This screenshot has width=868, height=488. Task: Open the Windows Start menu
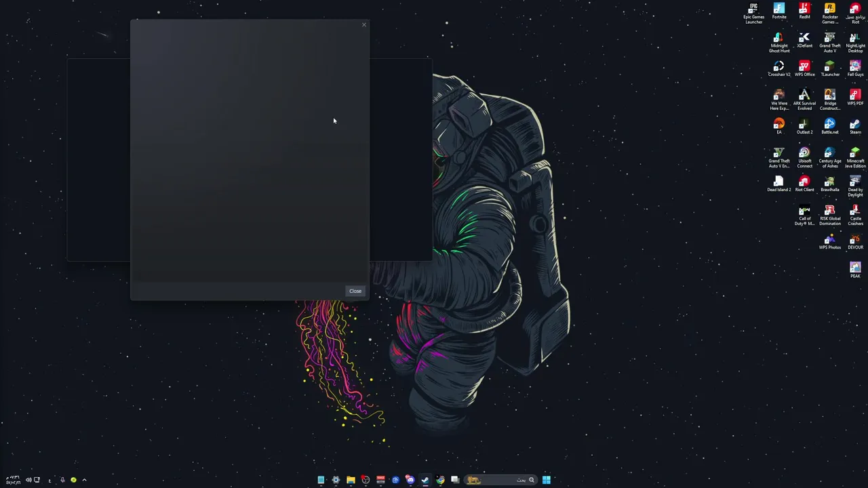546,480
